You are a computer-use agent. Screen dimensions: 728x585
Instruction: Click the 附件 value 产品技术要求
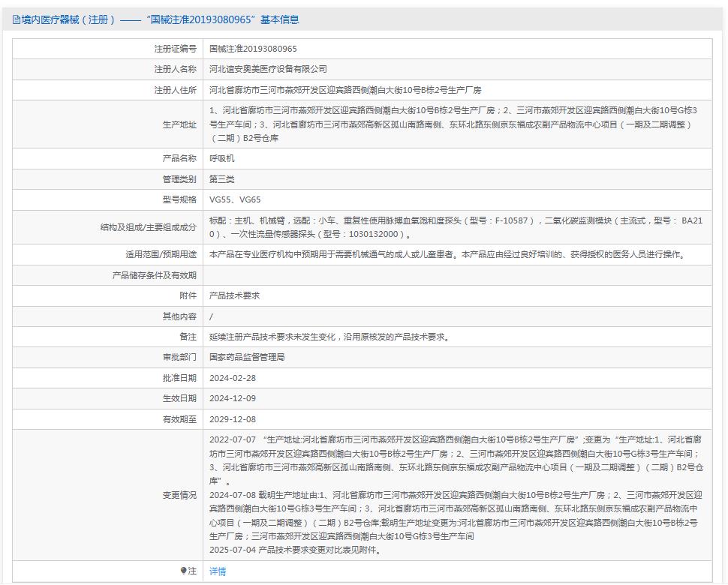[237, 295]
